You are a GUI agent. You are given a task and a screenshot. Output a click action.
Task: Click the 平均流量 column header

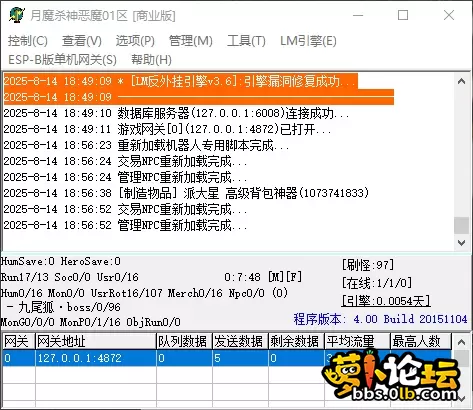click(x=357, y=342)
